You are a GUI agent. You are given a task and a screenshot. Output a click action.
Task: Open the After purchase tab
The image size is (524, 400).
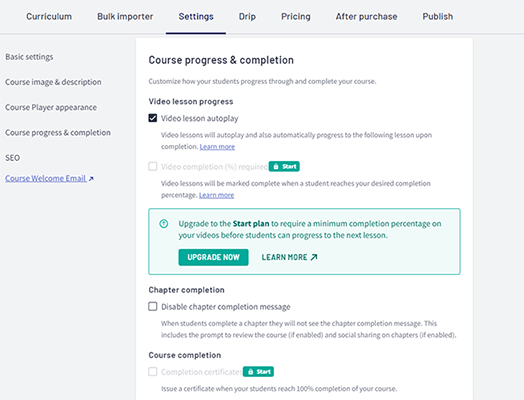point(366,16)
